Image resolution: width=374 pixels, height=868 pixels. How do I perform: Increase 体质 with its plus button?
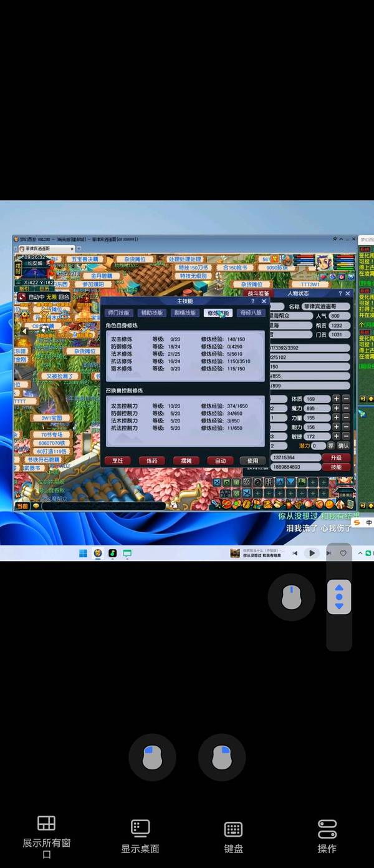pos(336,399)
